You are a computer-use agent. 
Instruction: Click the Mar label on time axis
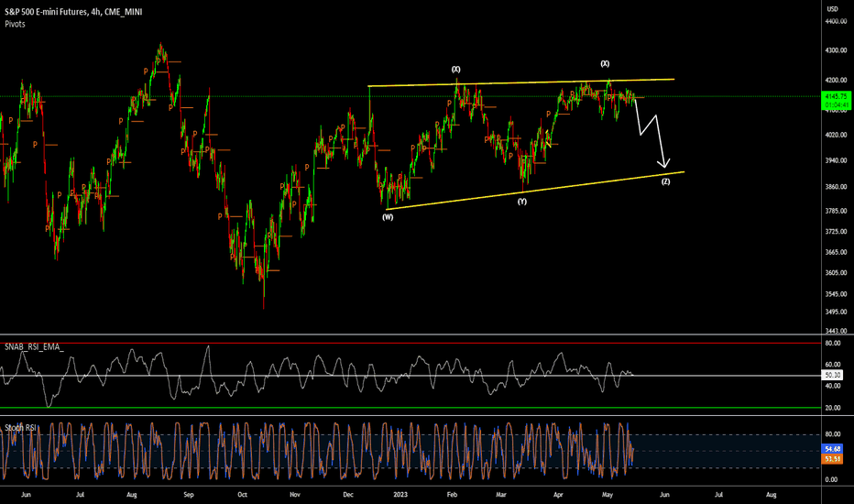pos(501,495)
